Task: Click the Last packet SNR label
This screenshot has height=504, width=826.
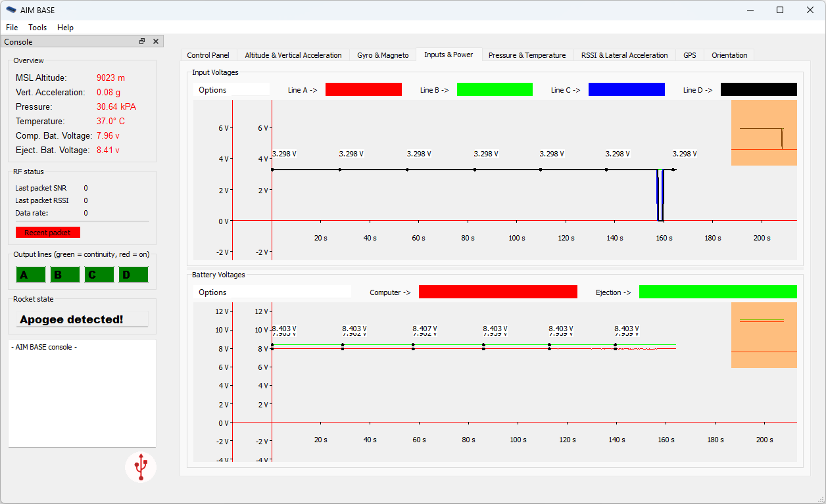Action: [41, 188]
